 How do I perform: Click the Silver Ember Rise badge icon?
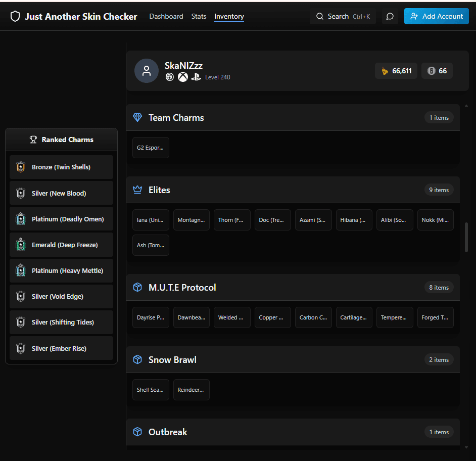pos(21,348)
